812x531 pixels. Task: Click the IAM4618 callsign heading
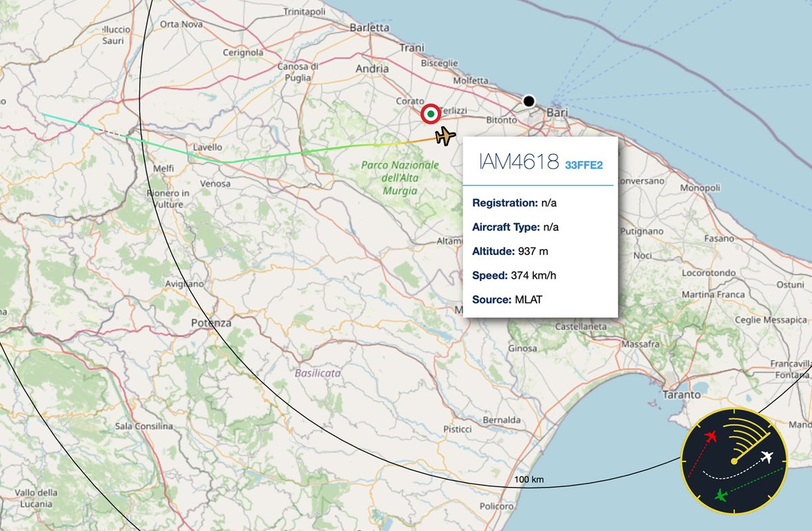coord(518,161)
